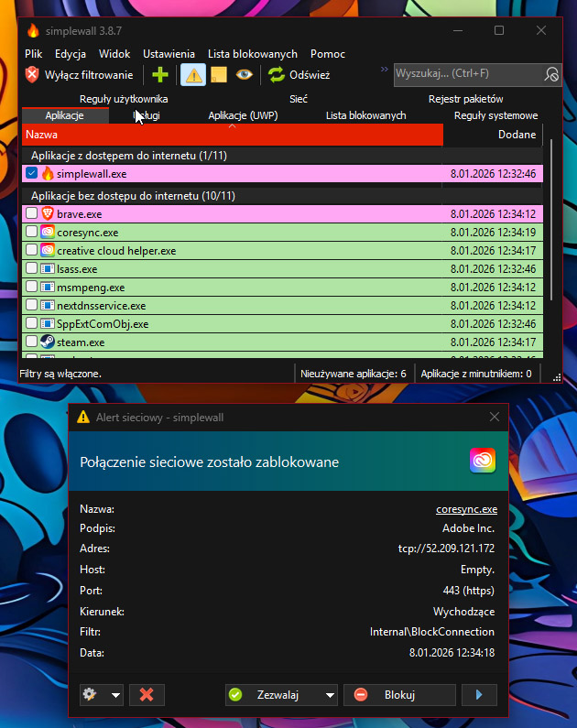Switch to the Usługi tab
577x728 pixels.
click(x=147, y=115)
